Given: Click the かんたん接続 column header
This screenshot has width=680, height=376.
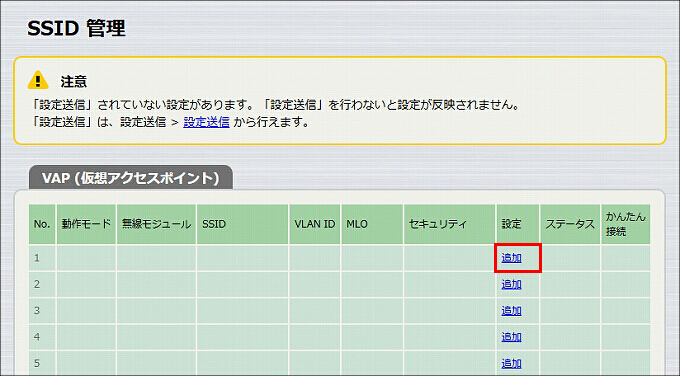Looking at the screenshot, I should pos(625,224).
